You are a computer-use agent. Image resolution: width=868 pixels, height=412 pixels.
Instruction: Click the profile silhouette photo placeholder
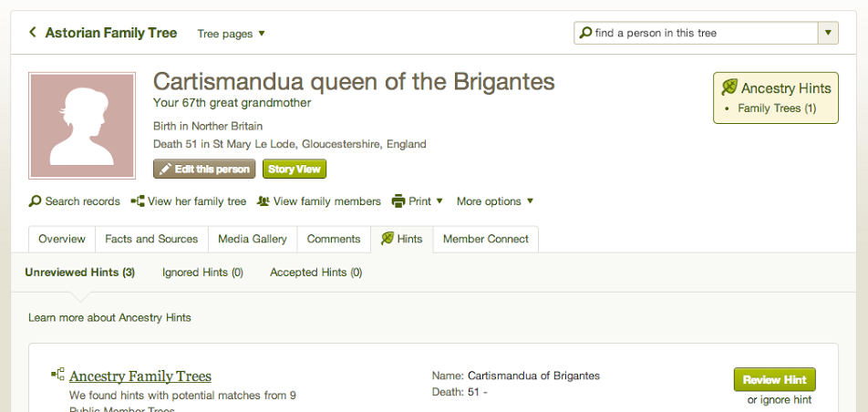click(x=82, y=126)
